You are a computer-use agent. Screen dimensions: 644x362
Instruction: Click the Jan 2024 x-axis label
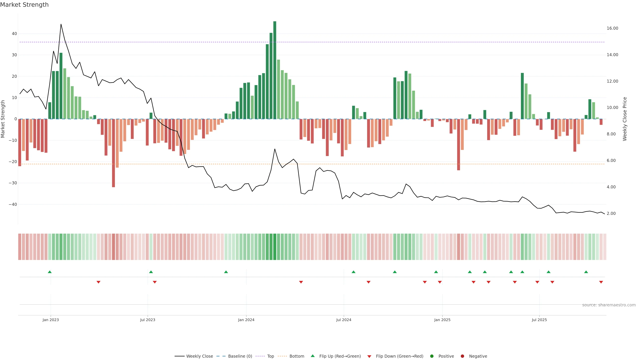[x=246, y=320]
